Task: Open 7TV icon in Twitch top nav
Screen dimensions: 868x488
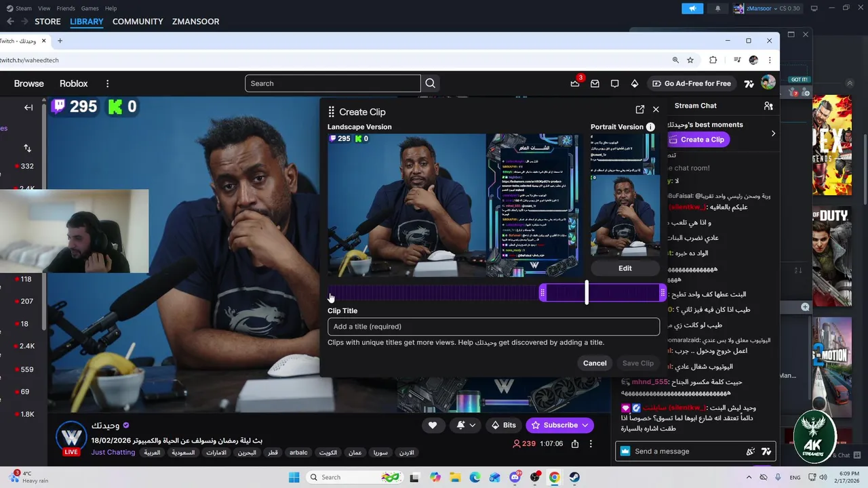Action: [x=749, y=84]
